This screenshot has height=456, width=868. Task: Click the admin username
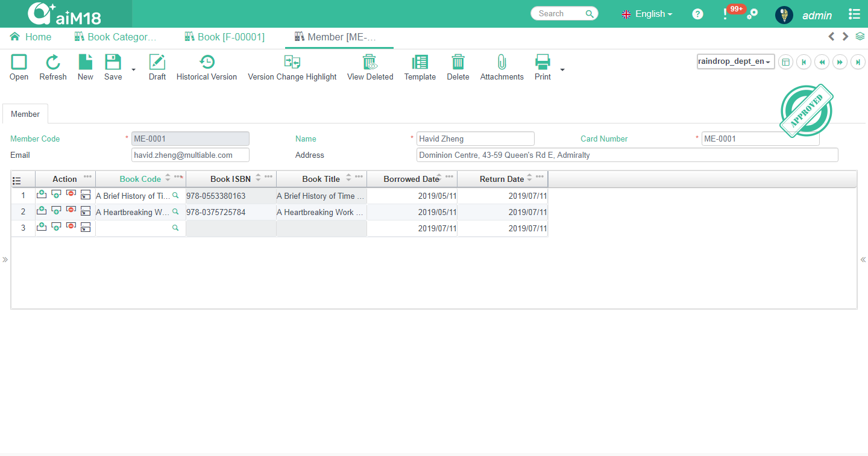tap(817, 16)
